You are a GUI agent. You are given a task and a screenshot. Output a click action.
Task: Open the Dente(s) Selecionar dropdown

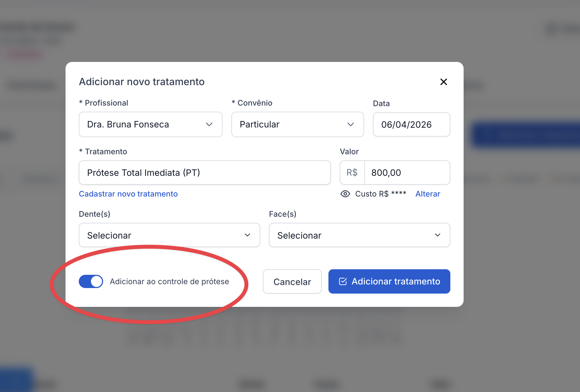(169, 235)
